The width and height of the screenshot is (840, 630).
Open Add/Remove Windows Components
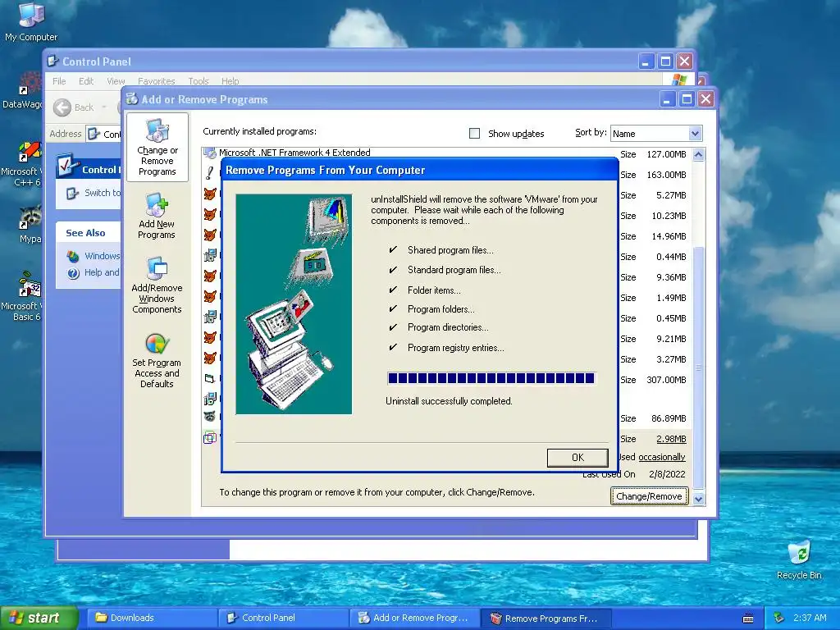(x=157, y=285)
